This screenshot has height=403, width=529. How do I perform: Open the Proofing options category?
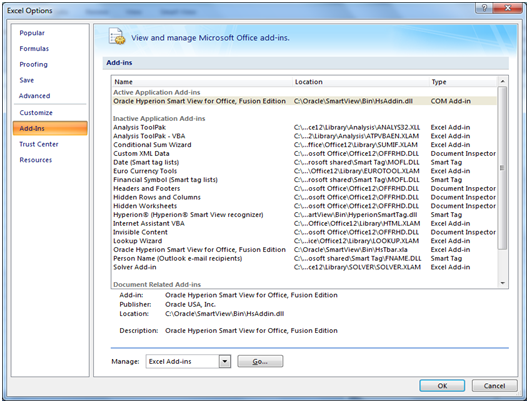[33, 64]
